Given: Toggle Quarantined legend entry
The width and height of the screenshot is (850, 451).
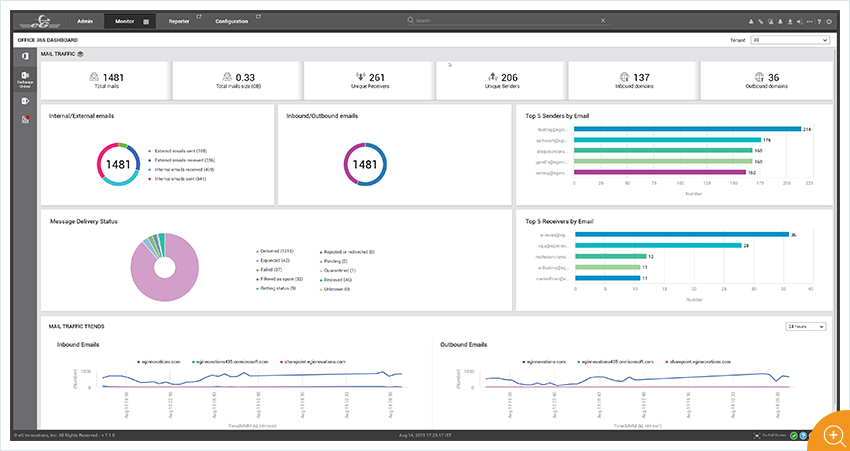Looking at the screenshot, I should click(339, 270).
